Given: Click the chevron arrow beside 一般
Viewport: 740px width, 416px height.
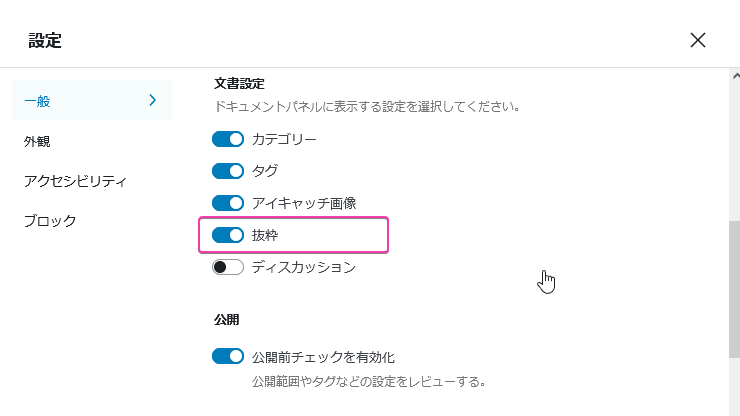Looking at the screenshot, I should 152,99.
